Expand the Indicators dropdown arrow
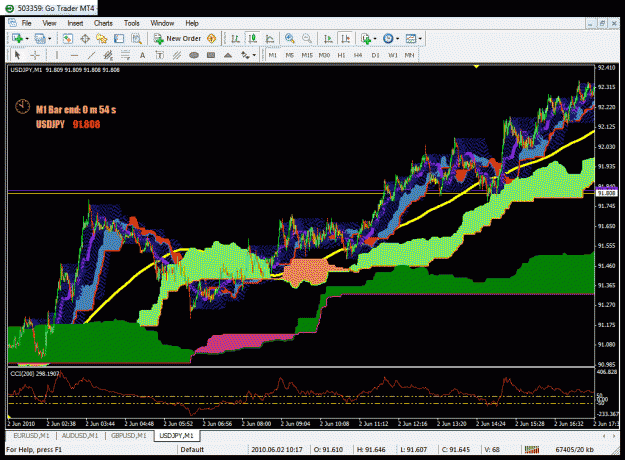The width and height of the screenshot is (625, 460). tap(375, 39)
